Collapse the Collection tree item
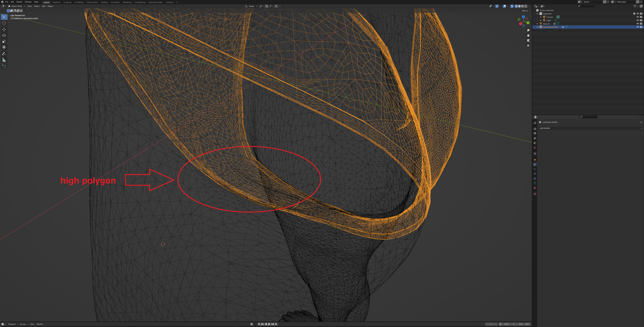Viewport: 644px width, 327px height. pos(537,14)
